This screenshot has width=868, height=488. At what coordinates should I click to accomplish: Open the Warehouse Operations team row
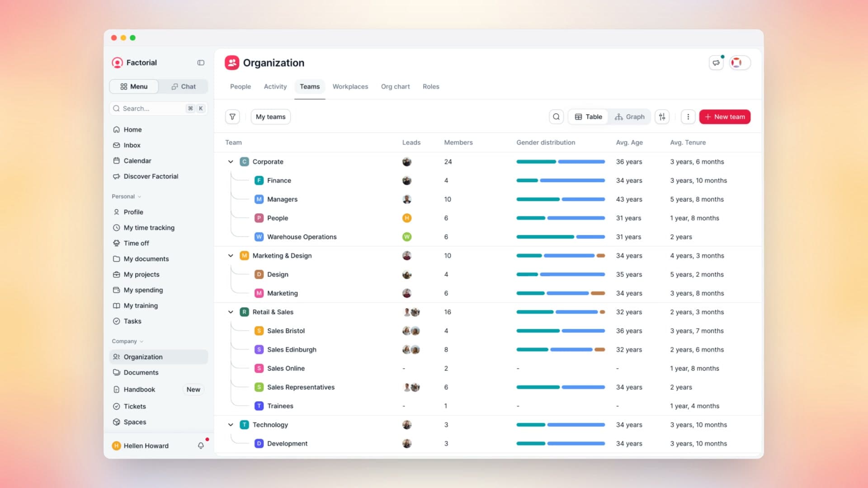coord(487,237)
